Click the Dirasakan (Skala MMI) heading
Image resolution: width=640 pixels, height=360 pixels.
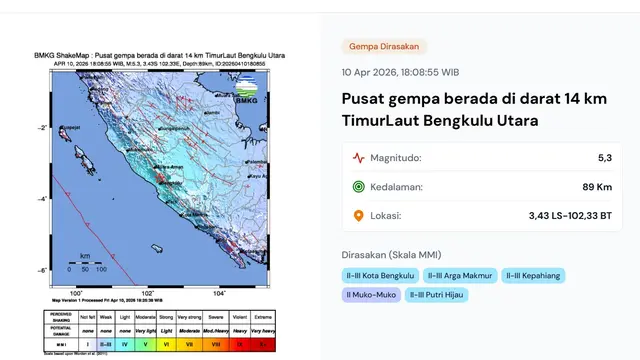coord(391,255)
